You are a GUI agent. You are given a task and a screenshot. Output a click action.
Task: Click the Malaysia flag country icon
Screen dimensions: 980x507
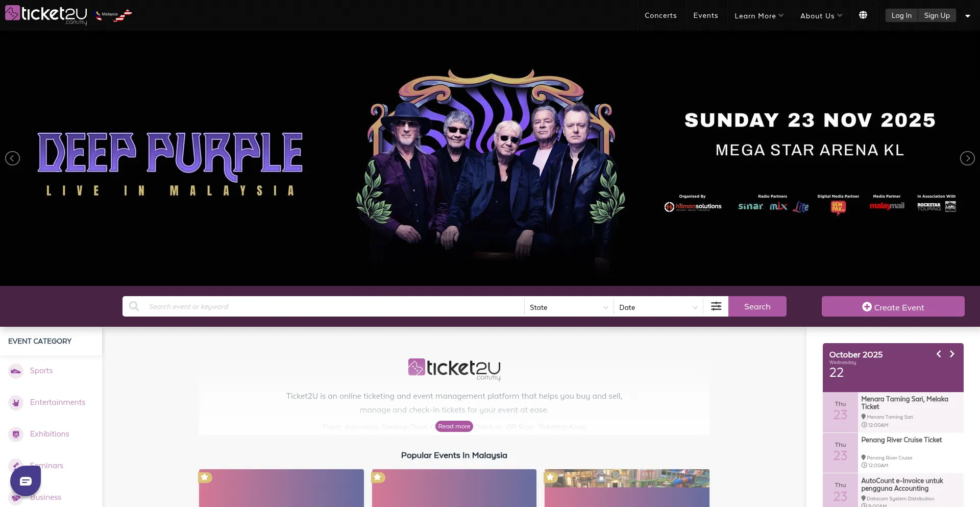[114, 15]
